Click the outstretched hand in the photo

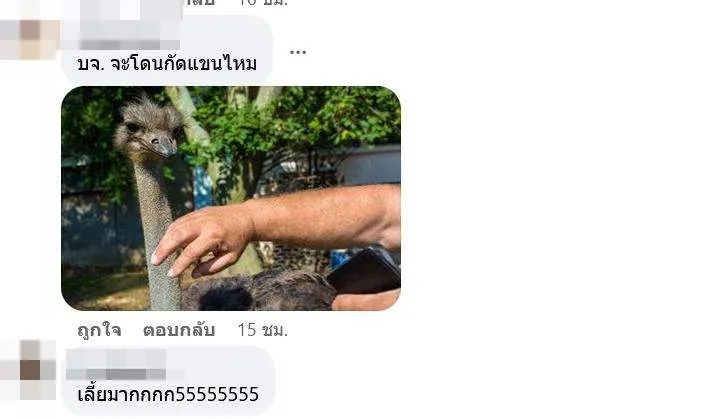(x=203, y=242)
